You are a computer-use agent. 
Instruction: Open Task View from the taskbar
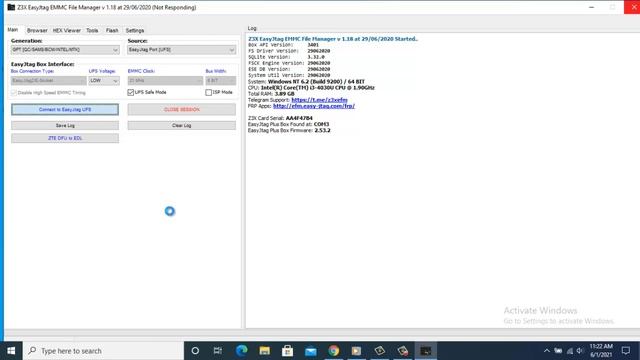[218, 351]
